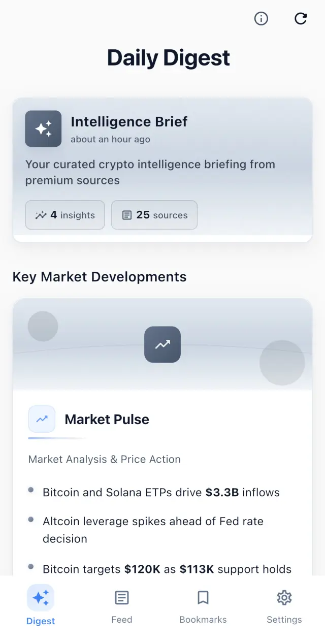Open the Settings gear icon
The width and height of the screenshot is (325, 644).
click(284, 597)
